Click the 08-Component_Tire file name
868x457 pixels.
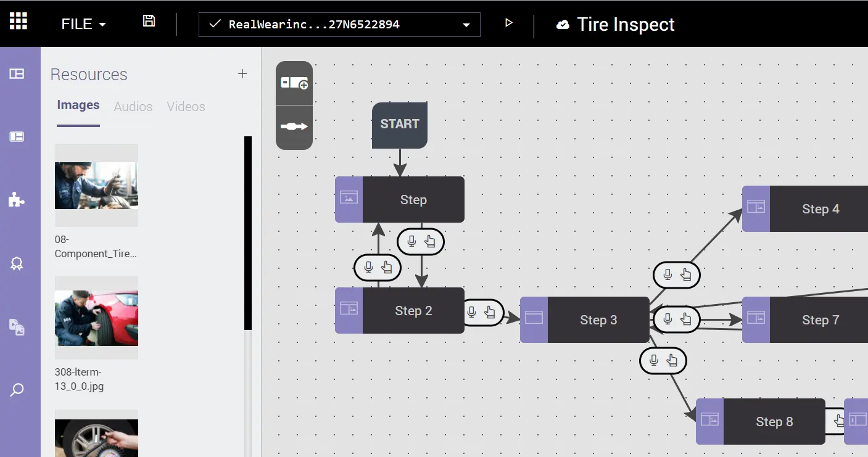pyautogui.click(x=96, y=246)
